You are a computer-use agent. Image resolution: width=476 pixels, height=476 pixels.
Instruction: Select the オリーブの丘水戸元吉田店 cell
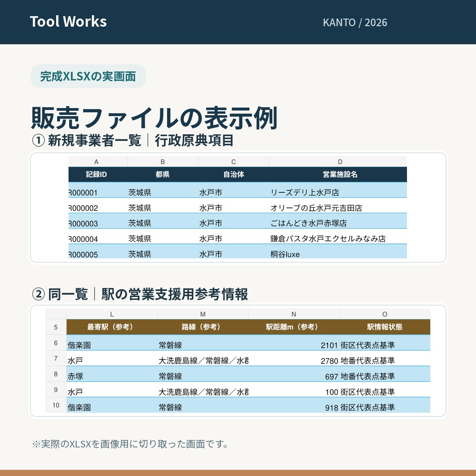338,206
